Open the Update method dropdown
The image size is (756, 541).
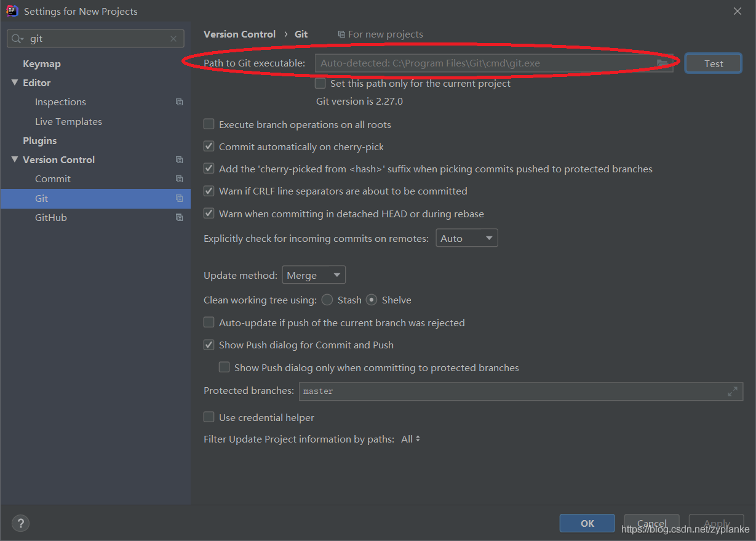(314, 275)
